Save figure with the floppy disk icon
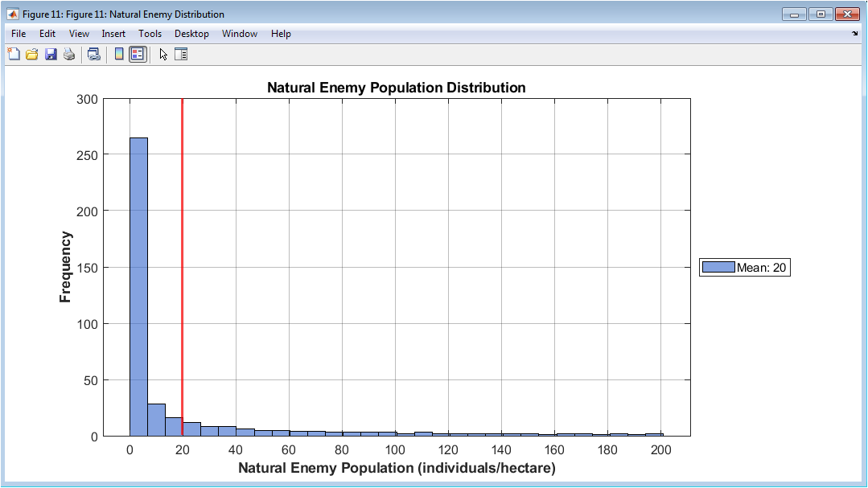This screenshot has width=868, height=488. tap(51, 54)
